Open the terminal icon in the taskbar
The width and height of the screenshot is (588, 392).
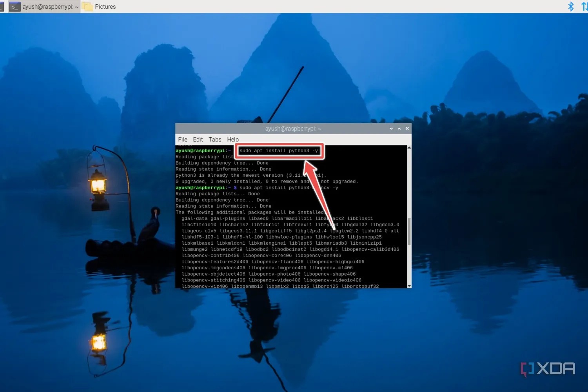(x=15, y=6)
